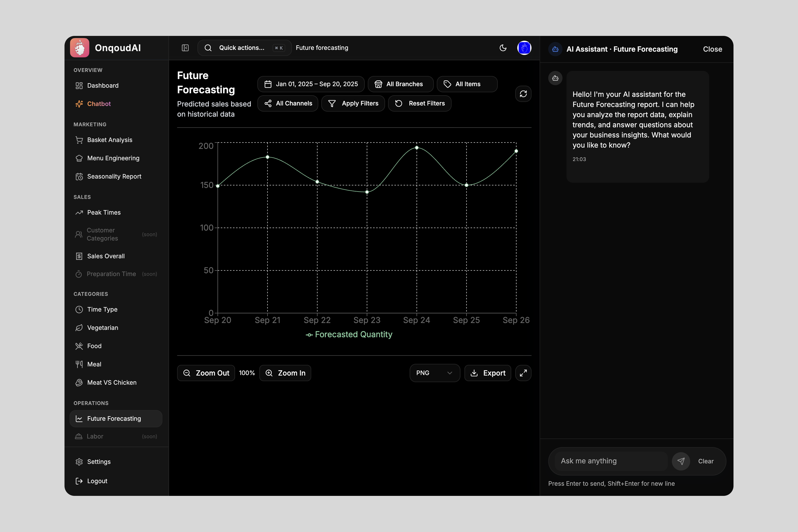Image resolution: width=798 pixels, height=532 pixels.
Task: Open Chatbot in the sidebar
Action: click(99, 104)
